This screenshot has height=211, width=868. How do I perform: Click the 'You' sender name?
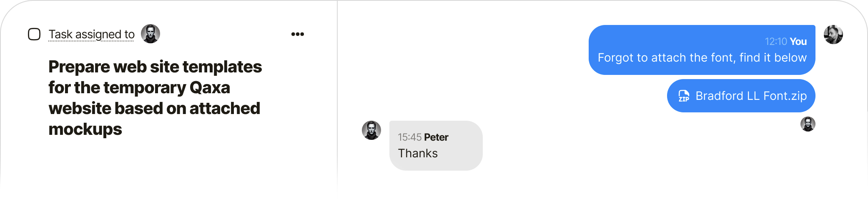click(x=798, y=42)
